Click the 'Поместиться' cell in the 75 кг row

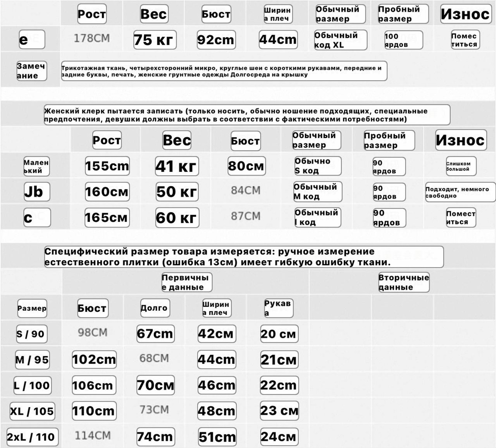click(465, 40)
